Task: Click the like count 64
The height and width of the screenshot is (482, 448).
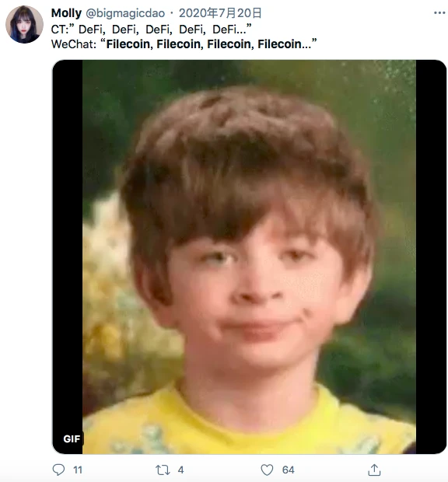Action: 288,470
